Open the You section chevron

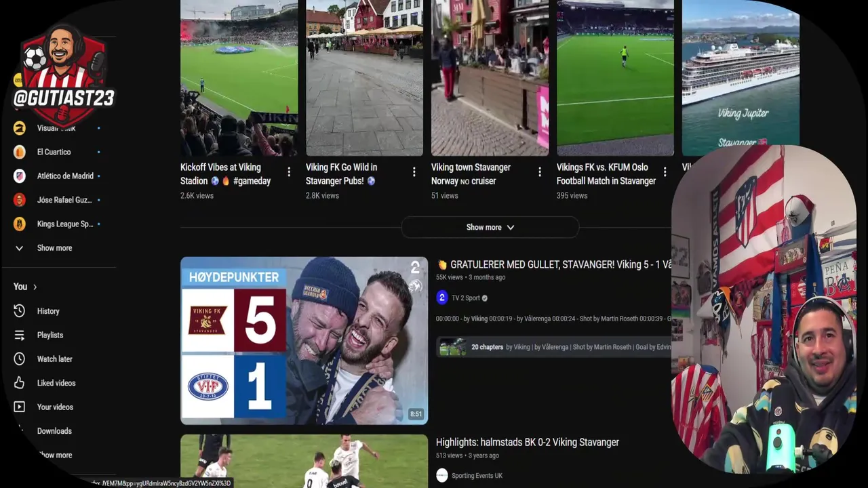click(35, 287)
